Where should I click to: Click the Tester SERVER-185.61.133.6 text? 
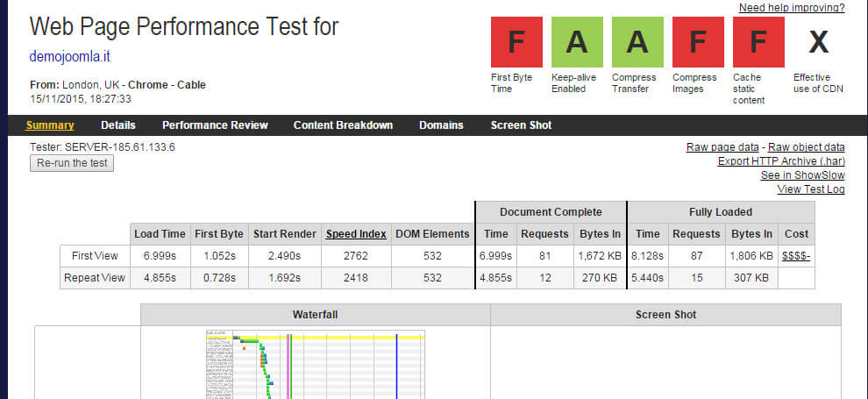(103, 147)
